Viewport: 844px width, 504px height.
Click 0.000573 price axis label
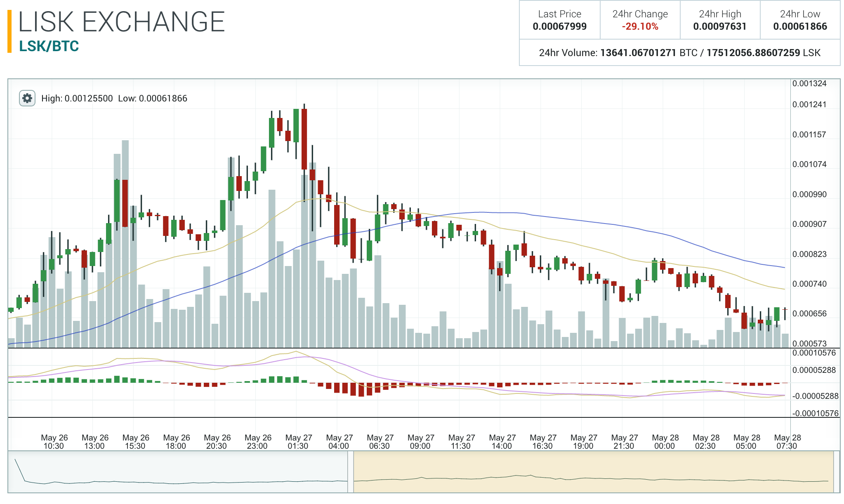tap(809, 344)
